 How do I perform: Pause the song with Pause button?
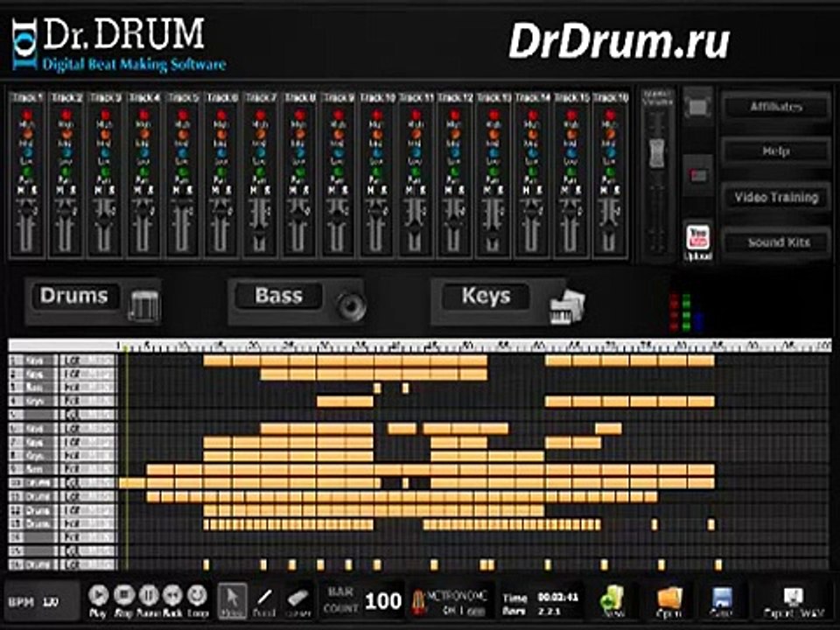(149, 595)
